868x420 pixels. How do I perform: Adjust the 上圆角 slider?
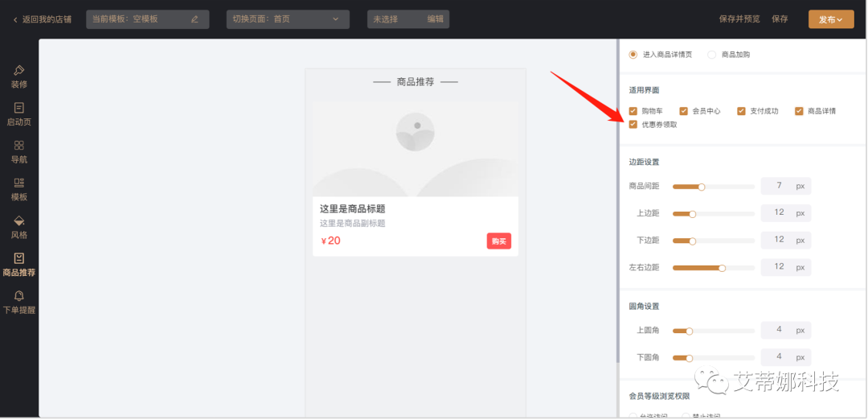(714, 331)
